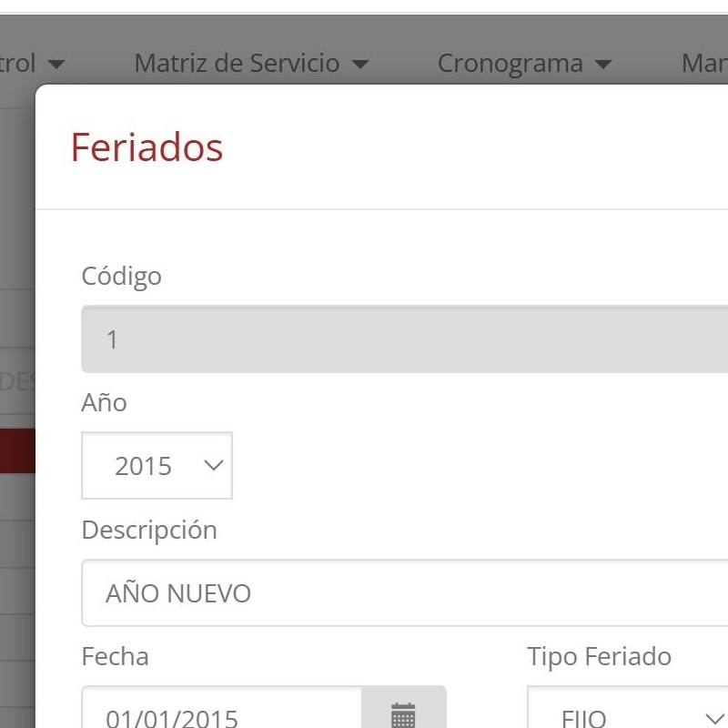Viewport: 728px width, 728px height.
Task: Click the Código label
Action: 122,276
